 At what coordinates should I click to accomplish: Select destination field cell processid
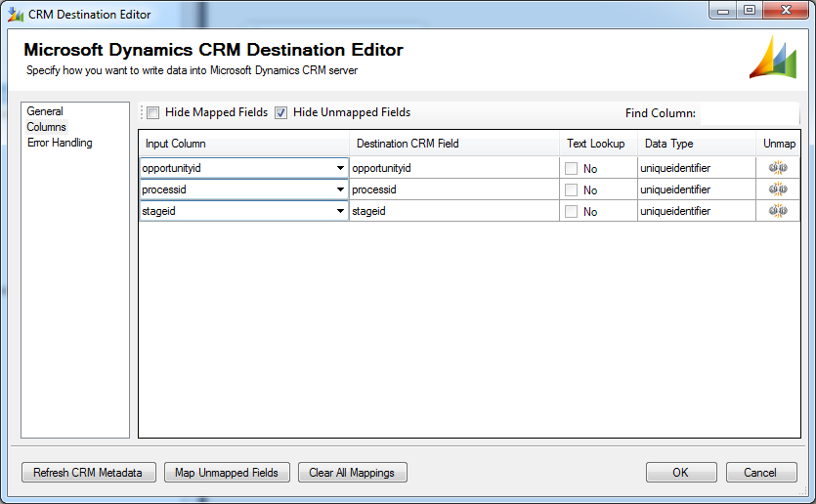(x=454, y=189)
